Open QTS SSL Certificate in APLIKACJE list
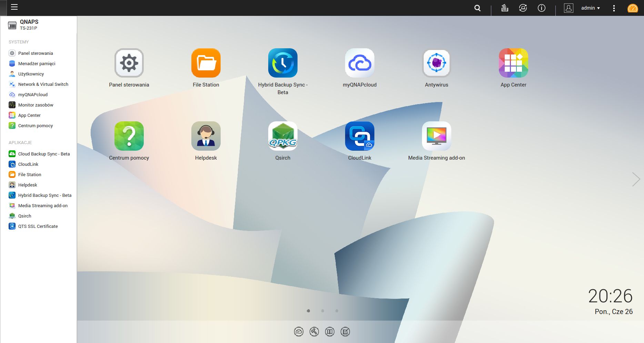644x343 pixels. point(38,226)
